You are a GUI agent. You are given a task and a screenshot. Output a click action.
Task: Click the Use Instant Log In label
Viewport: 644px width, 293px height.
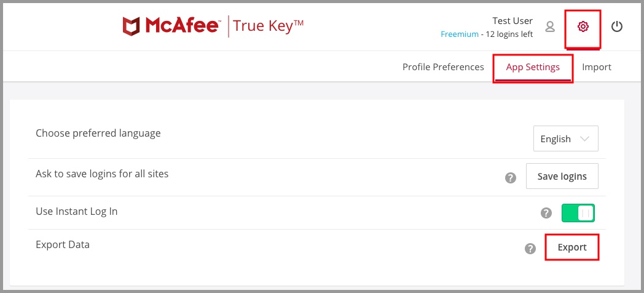click(x=77, y=211)
